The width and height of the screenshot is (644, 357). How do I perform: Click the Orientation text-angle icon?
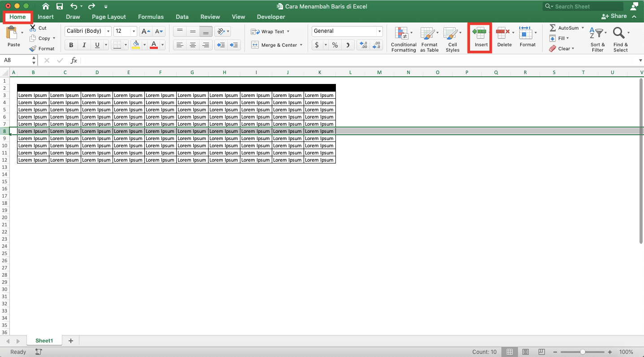220,31
